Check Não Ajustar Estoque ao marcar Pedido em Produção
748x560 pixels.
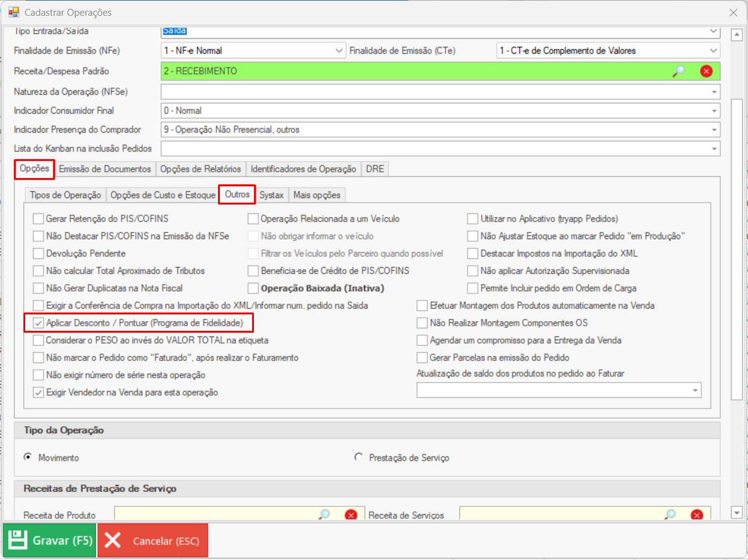point(473,236)
